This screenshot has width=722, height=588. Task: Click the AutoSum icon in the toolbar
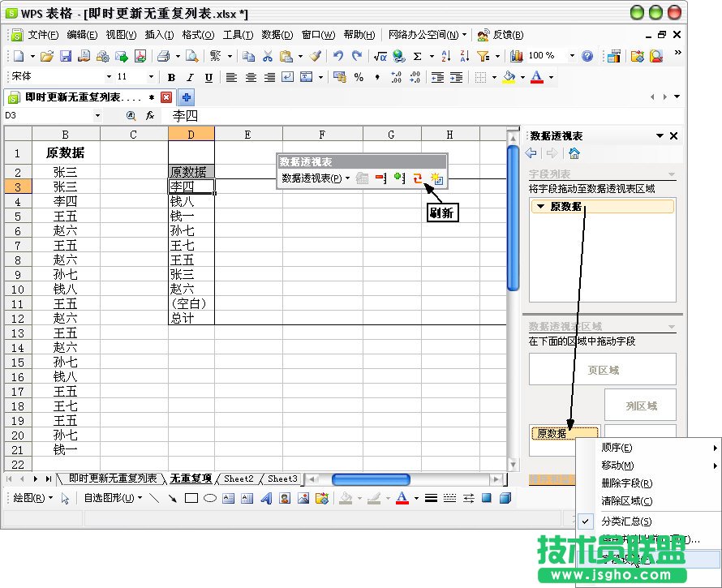[418, 57]
